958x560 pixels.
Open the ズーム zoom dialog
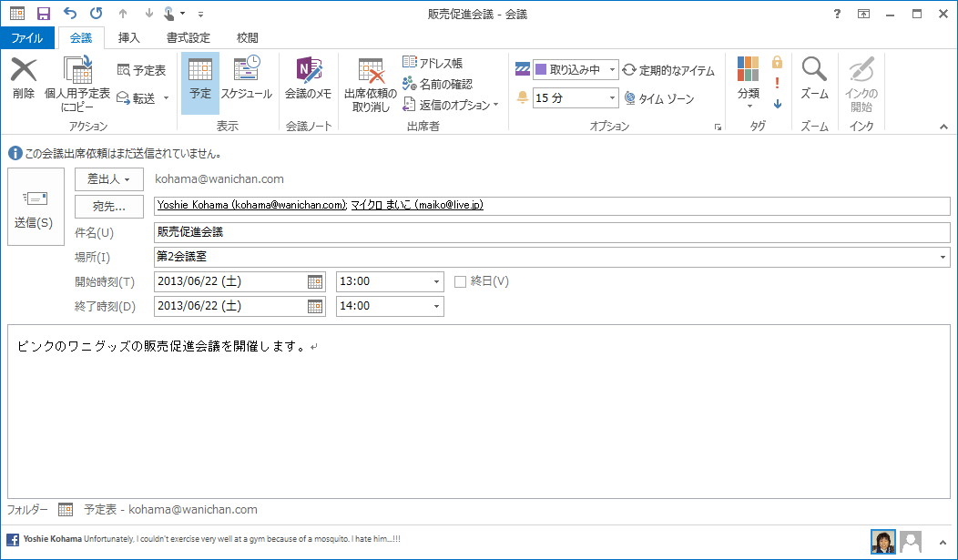[x=814, y=79]
